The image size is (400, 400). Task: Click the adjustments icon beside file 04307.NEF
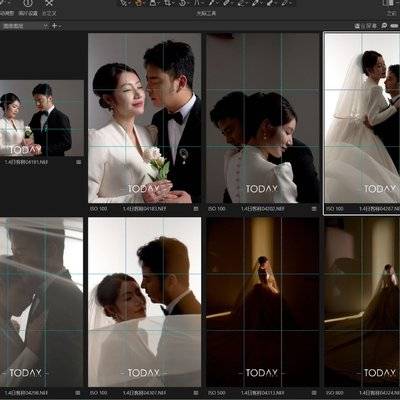[x=196, y=393]
